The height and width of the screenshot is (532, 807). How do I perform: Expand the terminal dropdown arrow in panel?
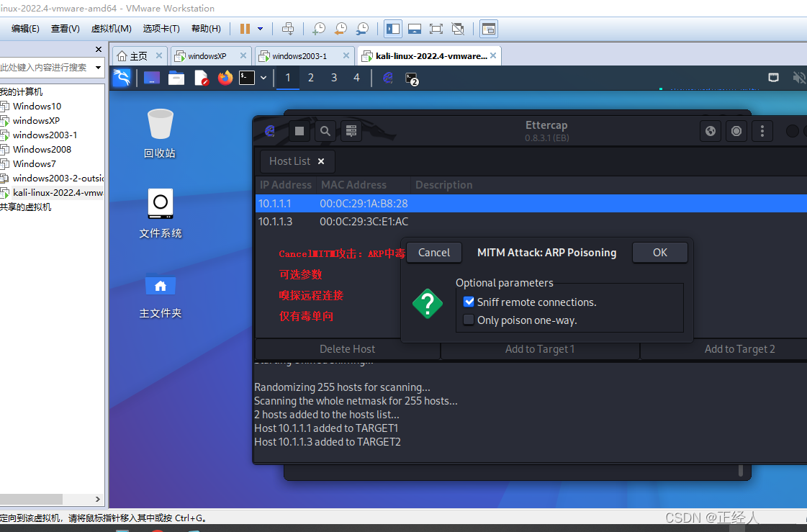263,78
